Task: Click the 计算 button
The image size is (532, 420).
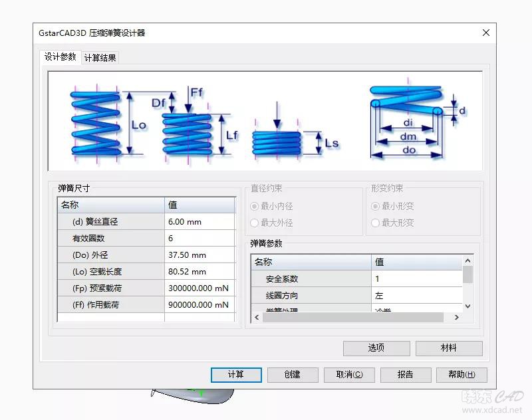Action: point(235,375)
